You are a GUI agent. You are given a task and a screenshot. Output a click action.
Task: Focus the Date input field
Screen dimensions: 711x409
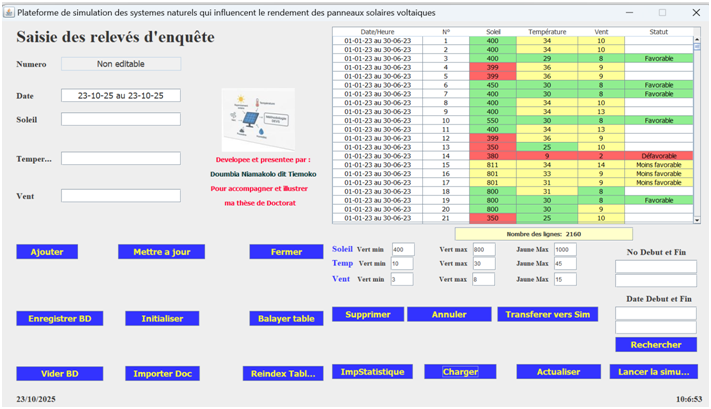[x=121, y=96]
